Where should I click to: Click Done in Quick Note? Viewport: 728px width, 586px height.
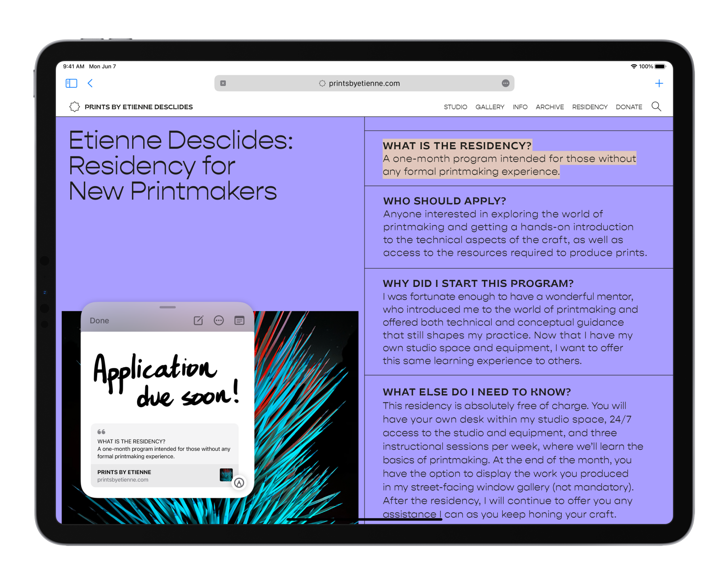tap(99, 321)
